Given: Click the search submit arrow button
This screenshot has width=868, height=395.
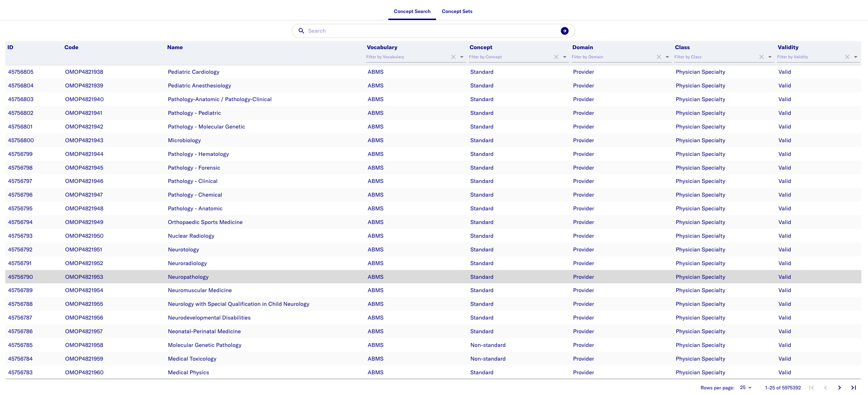Looking at the screenshot, I should pos(564,31).
